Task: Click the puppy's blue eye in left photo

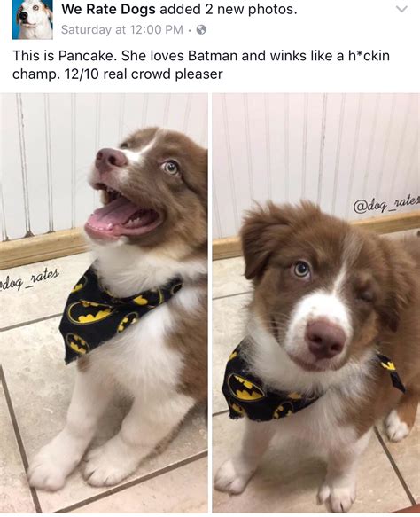Action: point(171,168)
